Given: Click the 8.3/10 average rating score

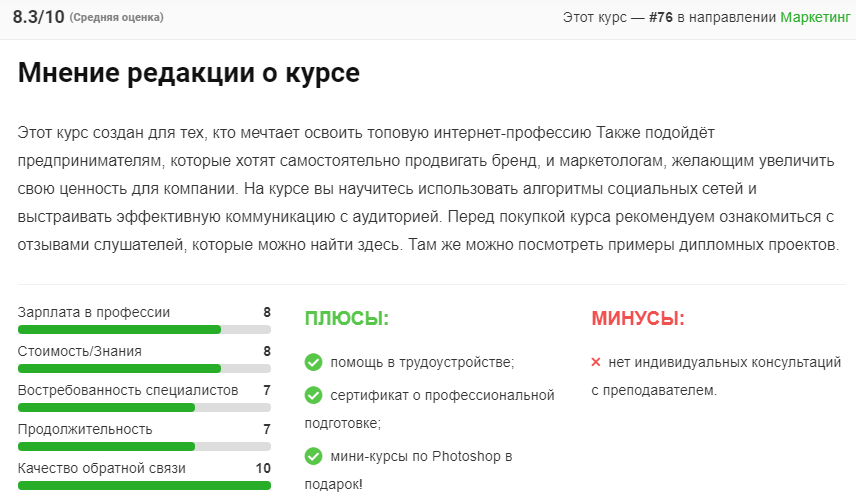Looking at the screenshot, I should pos(37,17).
